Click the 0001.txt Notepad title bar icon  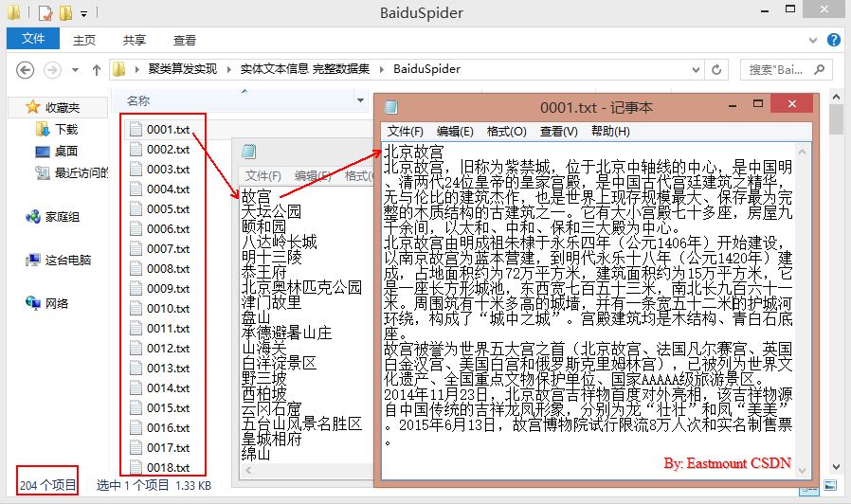point(391,107)
